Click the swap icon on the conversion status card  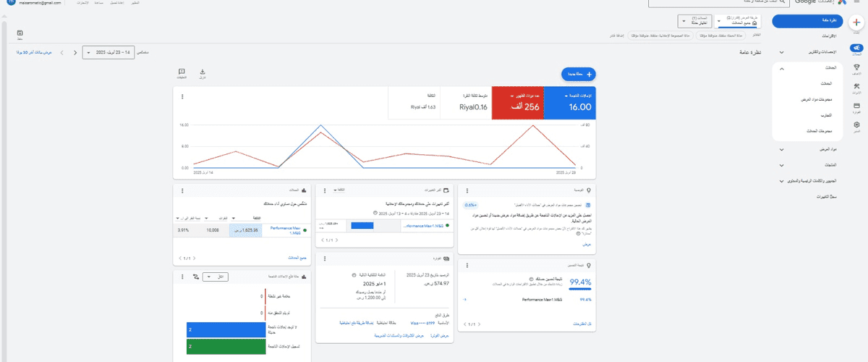point(195,277)
